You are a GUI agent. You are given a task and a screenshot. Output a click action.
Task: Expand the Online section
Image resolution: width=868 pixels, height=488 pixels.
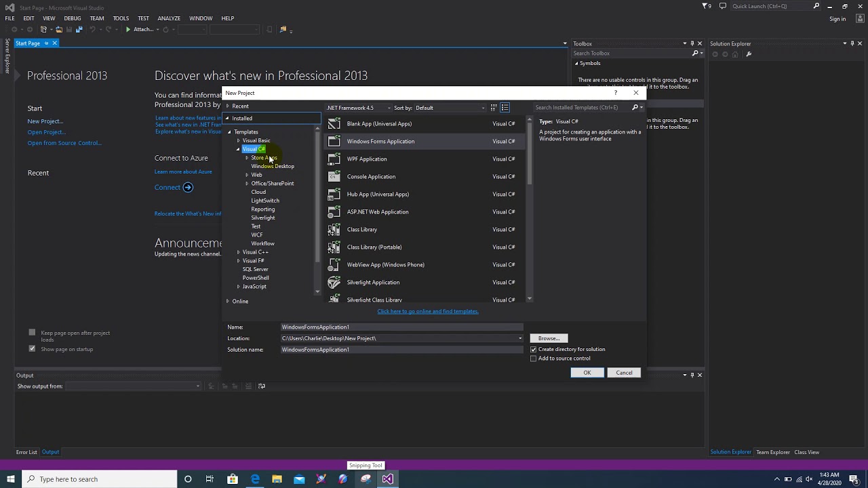click(x=228, y=301)
